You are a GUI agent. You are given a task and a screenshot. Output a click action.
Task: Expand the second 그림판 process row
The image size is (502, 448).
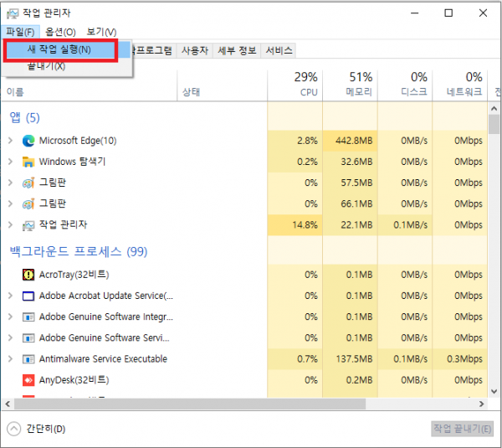10,203
